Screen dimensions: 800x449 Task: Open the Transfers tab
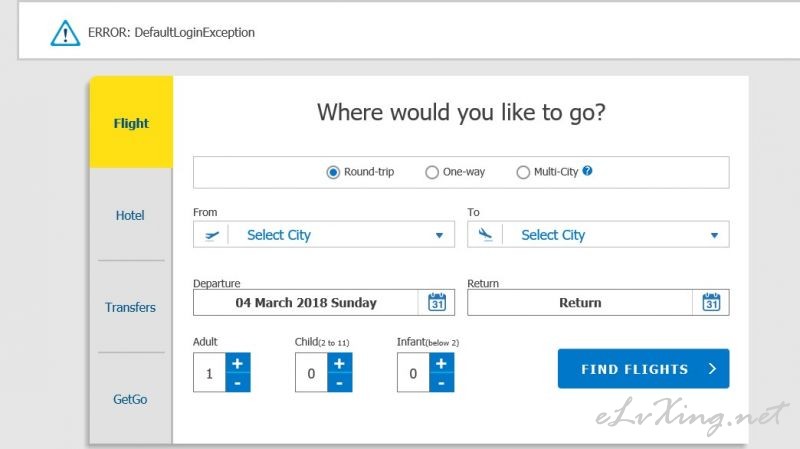(x=130, y=307)
